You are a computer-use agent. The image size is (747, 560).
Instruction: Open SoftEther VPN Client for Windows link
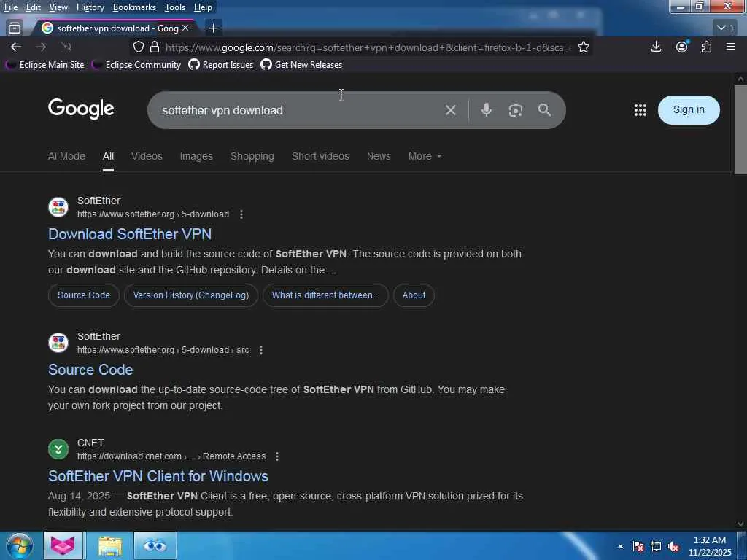coord(158,476)
